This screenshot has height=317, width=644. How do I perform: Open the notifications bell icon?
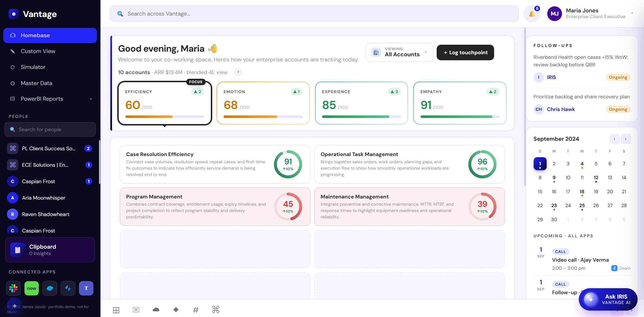click(532, 14)
